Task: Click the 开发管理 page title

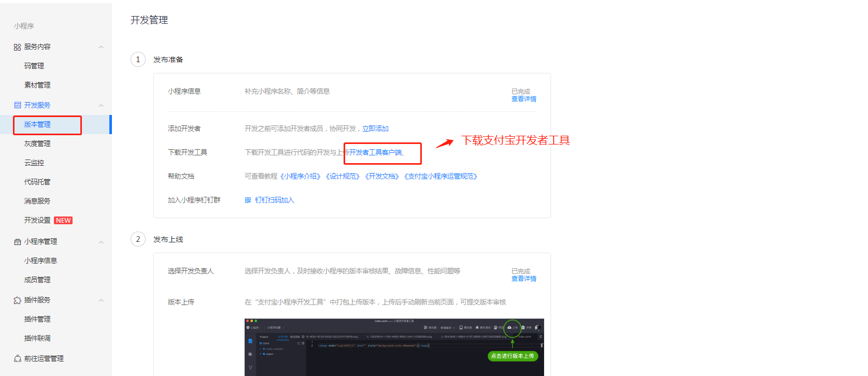Action: pos(149,20)
